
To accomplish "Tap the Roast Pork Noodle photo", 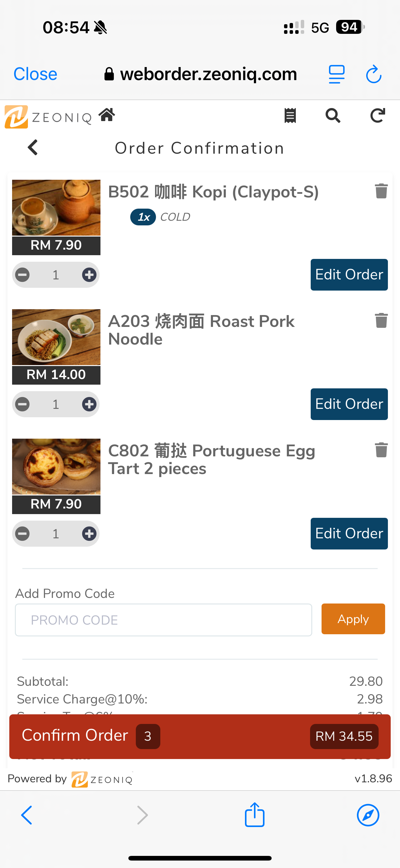I will click(x=56, y=337).
